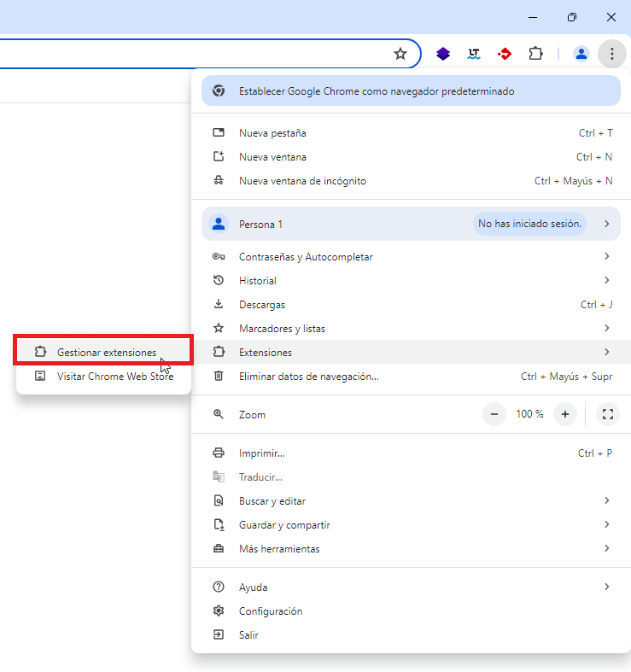
Task: Choose Eliminar datos de navegación
Action: 308,376
